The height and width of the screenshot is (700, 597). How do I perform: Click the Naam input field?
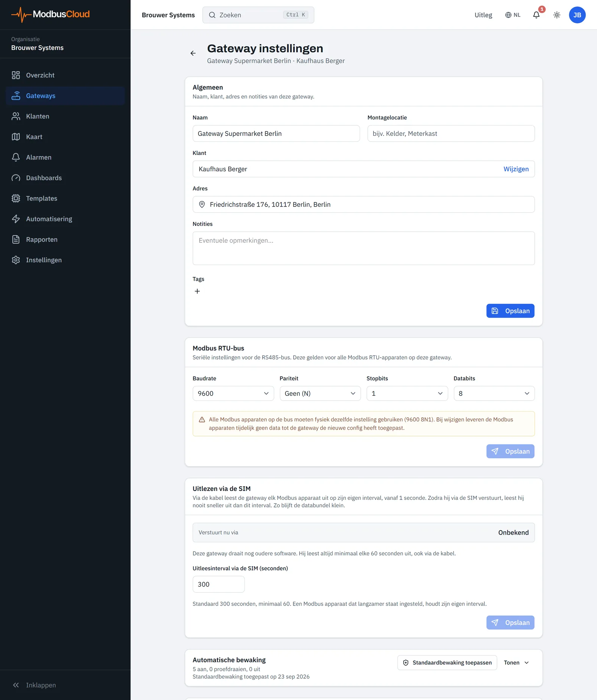tap(276, 134)
